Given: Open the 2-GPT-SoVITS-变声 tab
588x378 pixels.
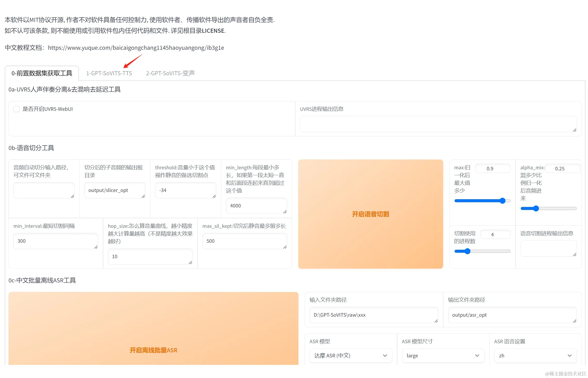Looking at the screenshot, I should pos(170,73).
